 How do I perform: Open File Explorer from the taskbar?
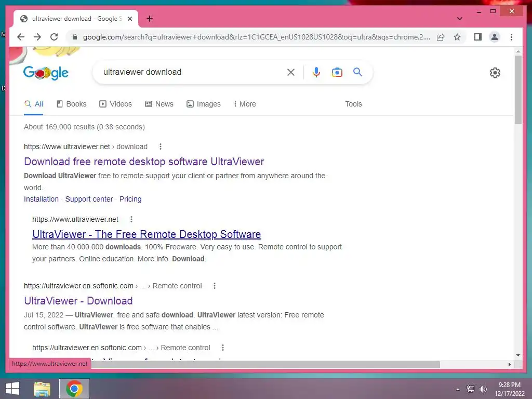(42, 389)
